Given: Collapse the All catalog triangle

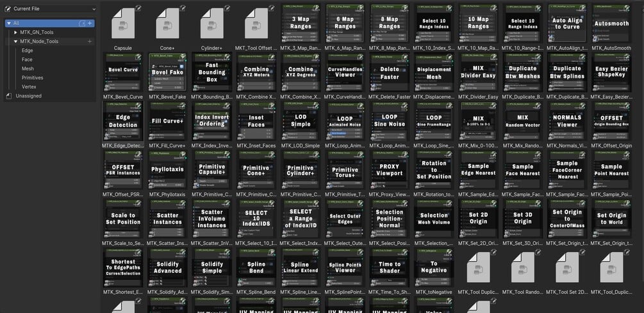Looking at the screenshot, I should [8, 24].
